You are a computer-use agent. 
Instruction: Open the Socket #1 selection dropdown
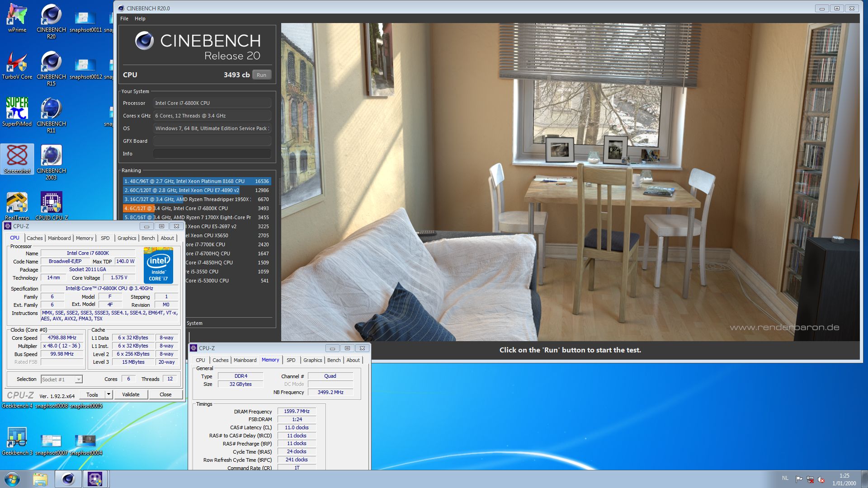pos(62,380)
